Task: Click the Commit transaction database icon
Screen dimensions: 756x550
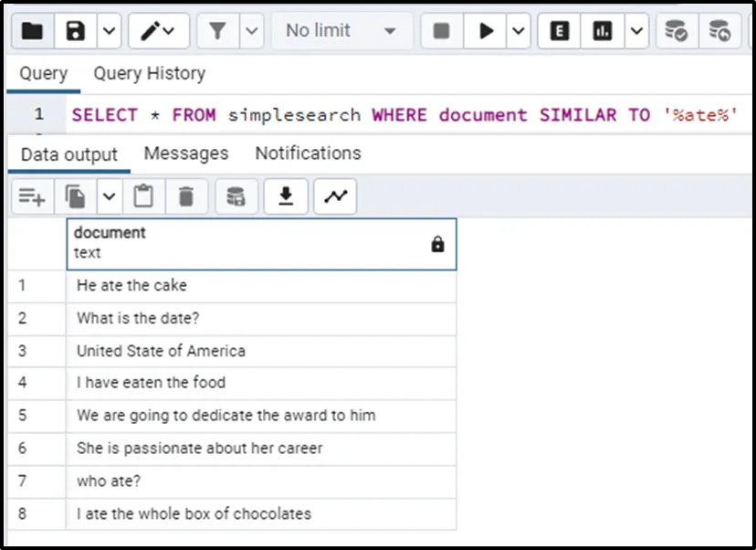Action: coord(677,31)
